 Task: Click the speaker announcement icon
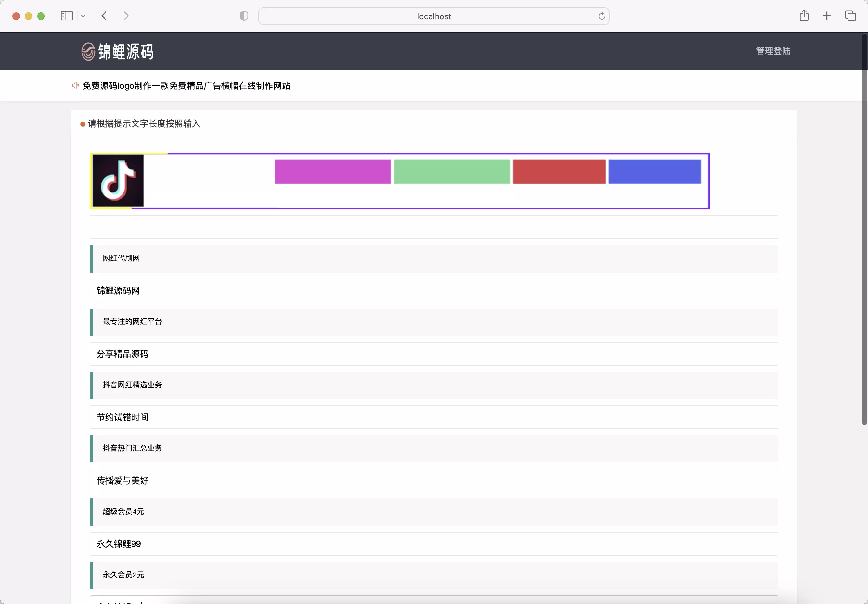pyautogui.click(x=76, y=85)
